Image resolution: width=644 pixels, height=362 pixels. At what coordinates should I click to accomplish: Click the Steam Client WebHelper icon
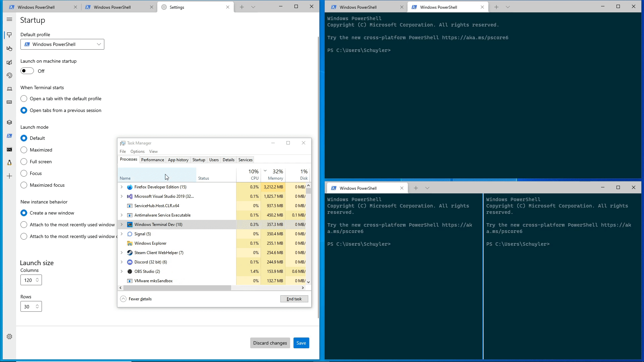coord(130,253)
